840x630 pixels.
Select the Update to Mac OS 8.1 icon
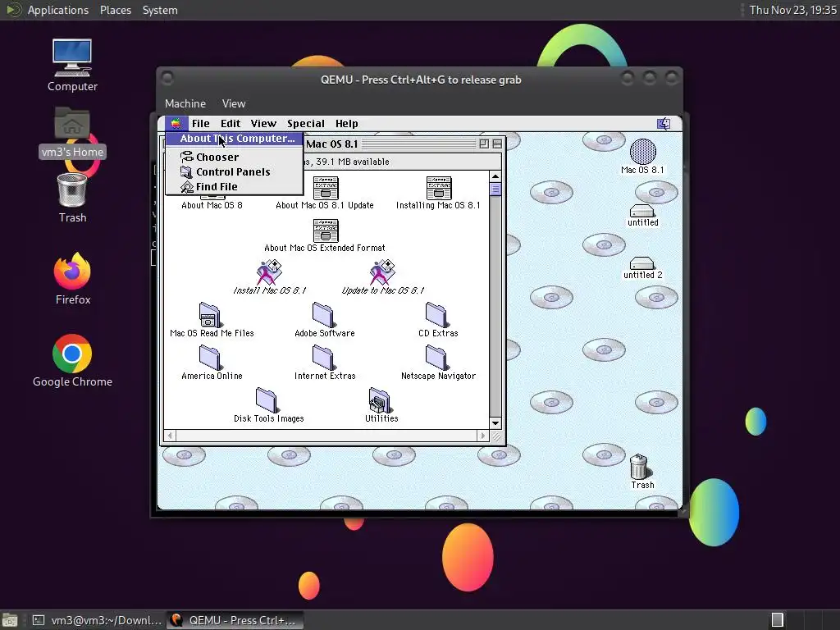click(x=382, y=277)
